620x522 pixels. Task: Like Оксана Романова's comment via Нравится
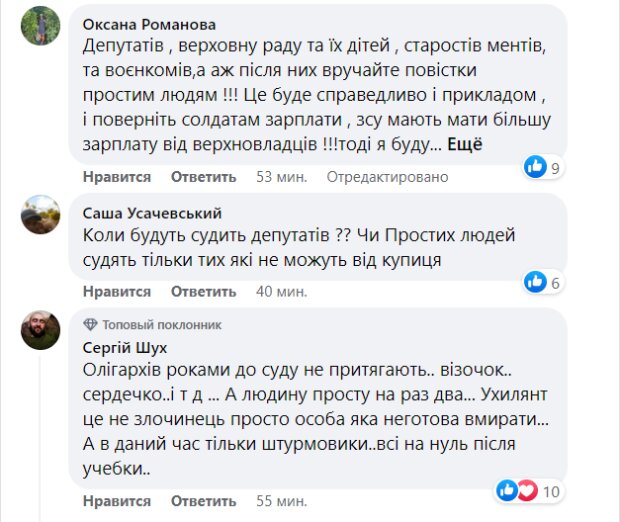click(x=117, y=177)
